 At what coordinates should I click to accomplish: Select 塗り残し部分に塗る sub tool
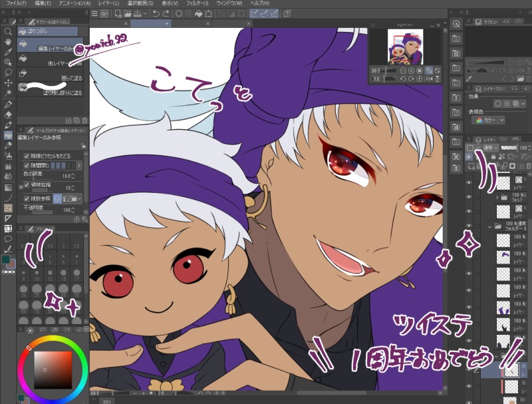(51, 89)
